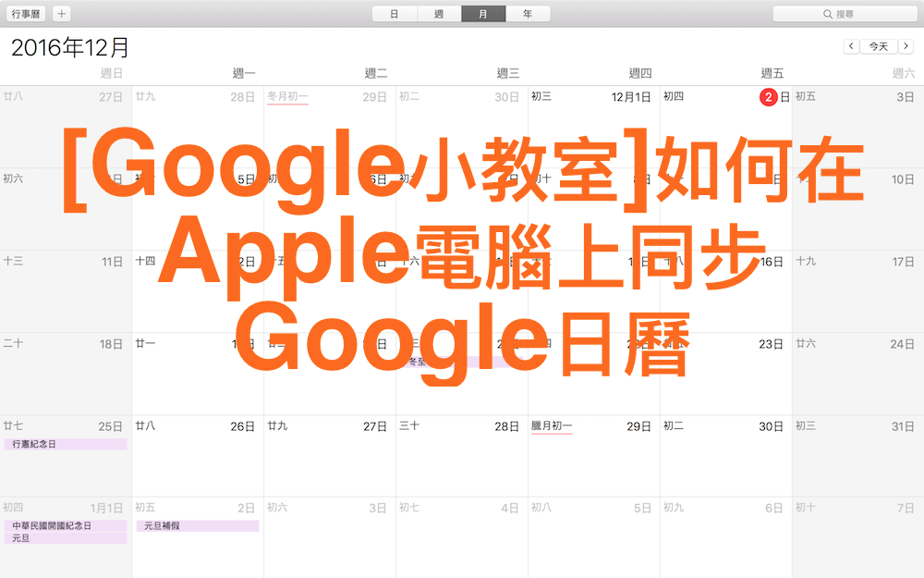Click the 週六 column header

[904, 73]
